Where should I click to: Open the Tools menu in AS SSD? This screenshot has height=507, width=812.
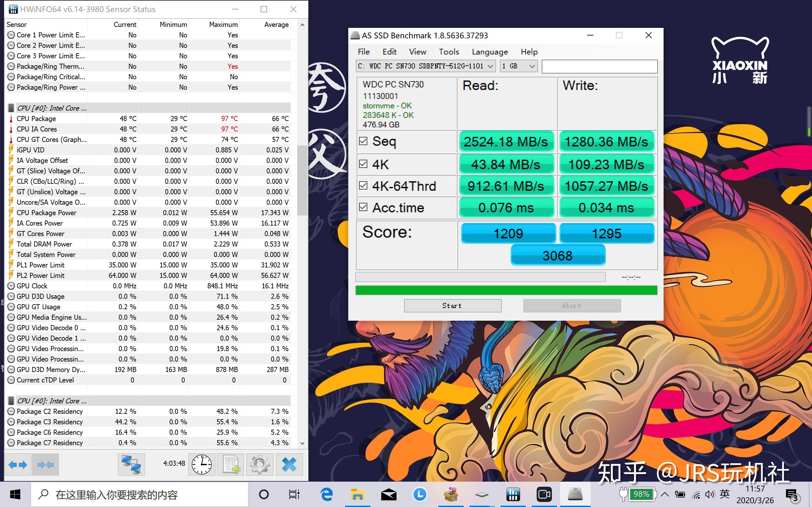click(449, 52)
